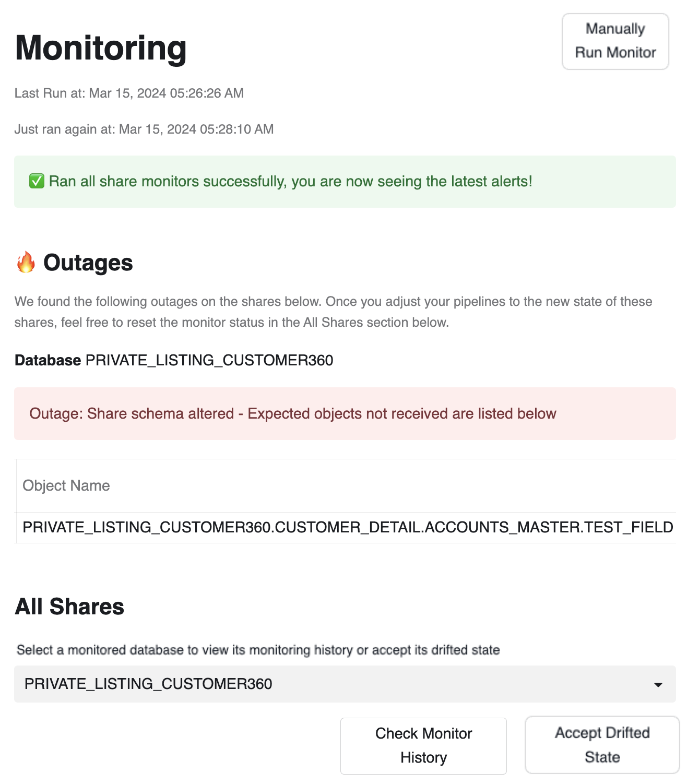The height and width of the screenshot is (784, 687).
Task: Click the Just ran again at timestamp
Action: [144, 129]
